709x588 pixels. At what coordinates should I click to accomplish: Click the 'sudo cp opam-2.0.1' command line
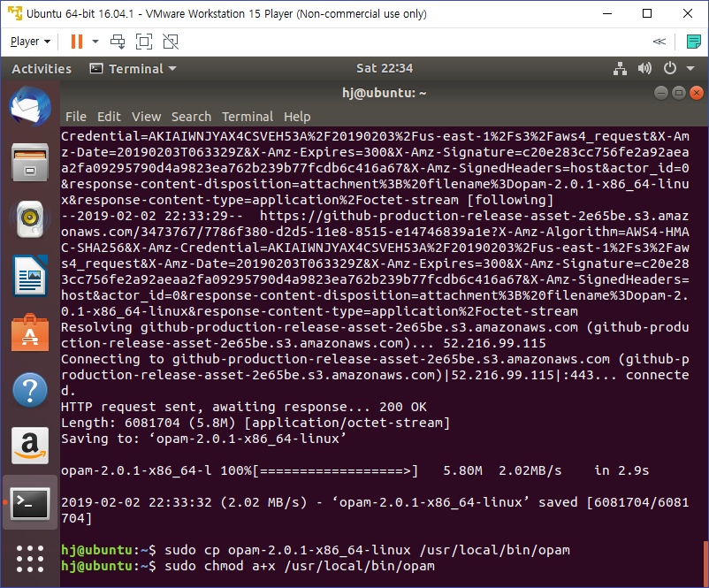tap(316, 550)
